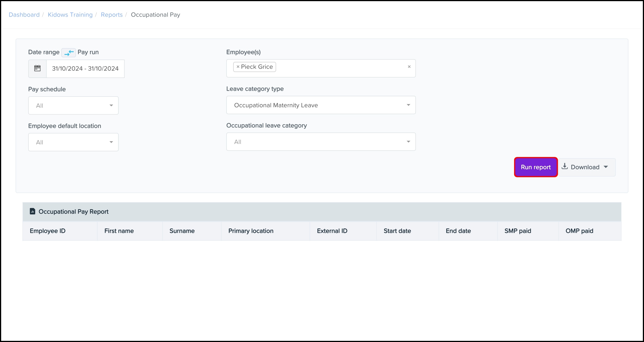Remove the Pieck Grice employee tag
This screenshot has height=342, width=644.
[x=238, y=67]
